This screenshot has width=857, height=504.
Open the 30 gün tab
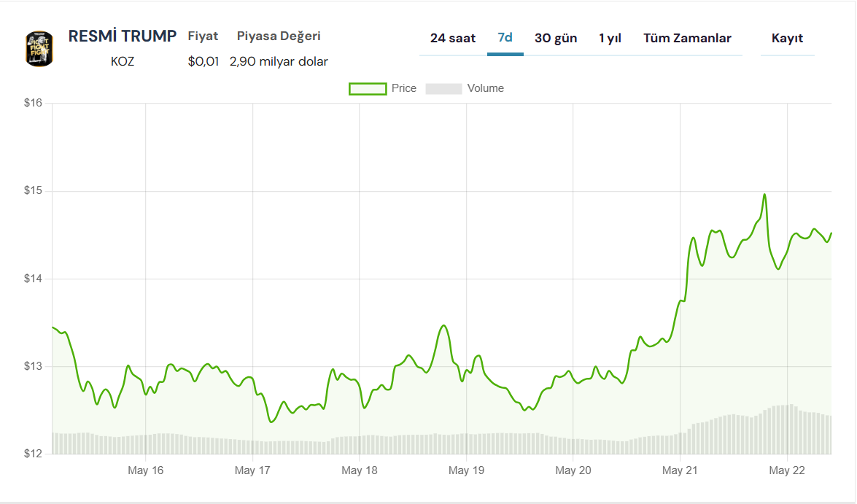coord(555,38)
